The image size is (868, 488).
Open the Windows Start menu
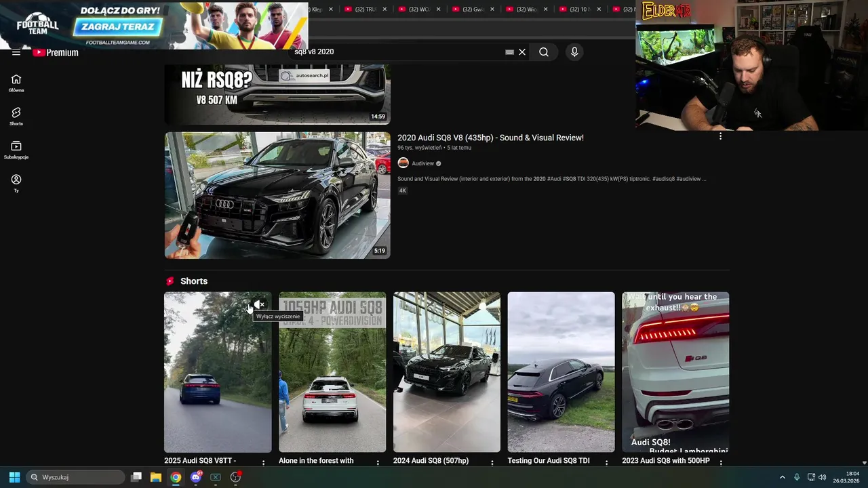[x=14, y=477]
